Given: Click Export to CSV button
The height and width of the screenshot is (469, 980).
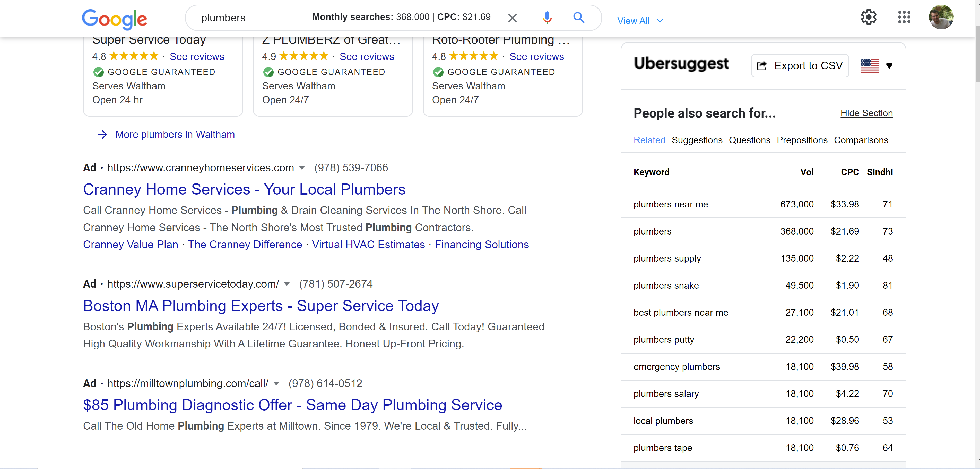Looking at the screenshot, I should click(x=800, y=66).
